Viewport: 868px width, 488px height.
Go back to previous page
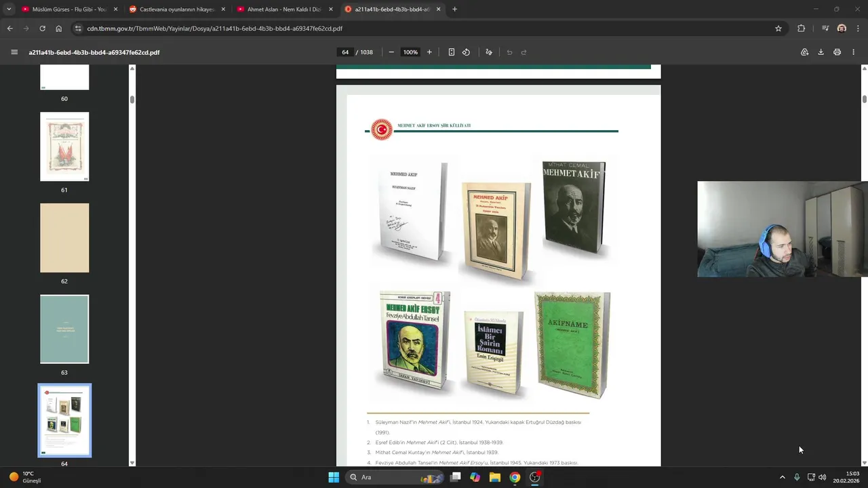coord(9,28)
